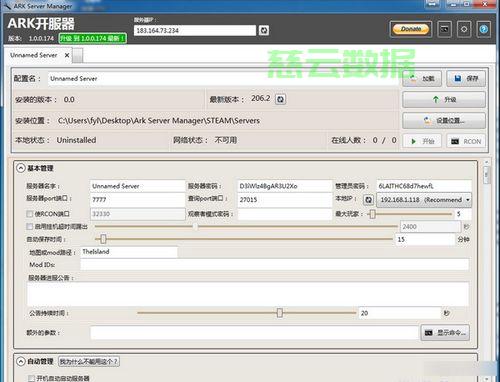This screenshot has height=382, width=500.
Task: Click the server password field
Action: coord(285,186)
